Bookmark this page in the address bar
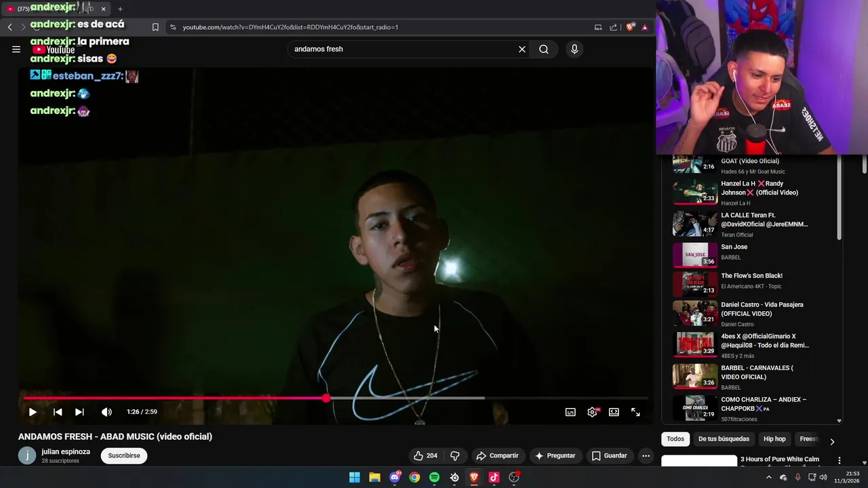The width and height of the screenshot is (868, 488). click(155, 27)
